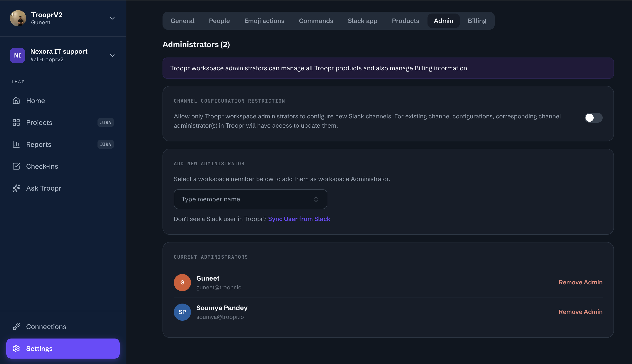Select the Admin tab

443,21
